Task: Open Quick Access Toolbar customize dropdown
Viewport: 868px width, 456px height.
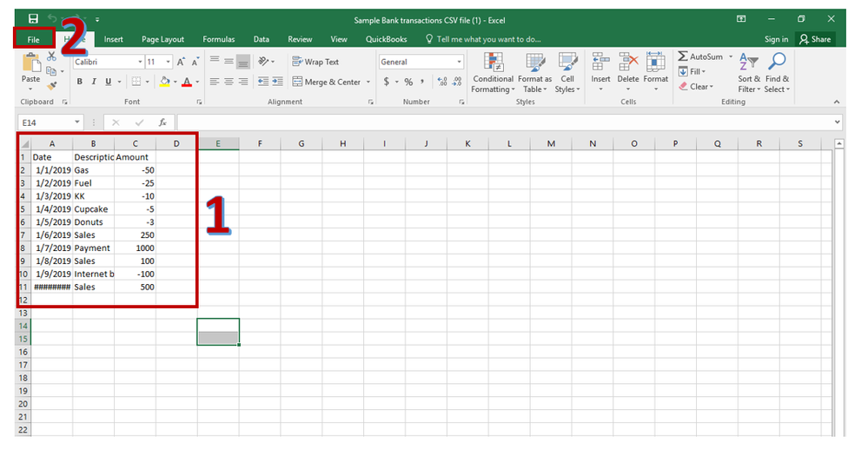Action: pos(96,20)
